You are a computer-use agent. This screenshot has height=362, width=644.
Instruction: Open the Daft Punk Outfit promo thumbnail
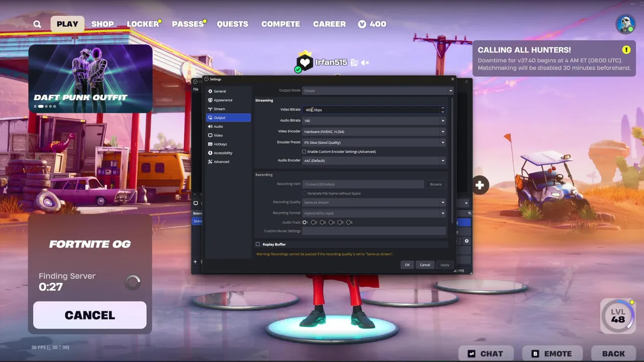tap(91, 78)
